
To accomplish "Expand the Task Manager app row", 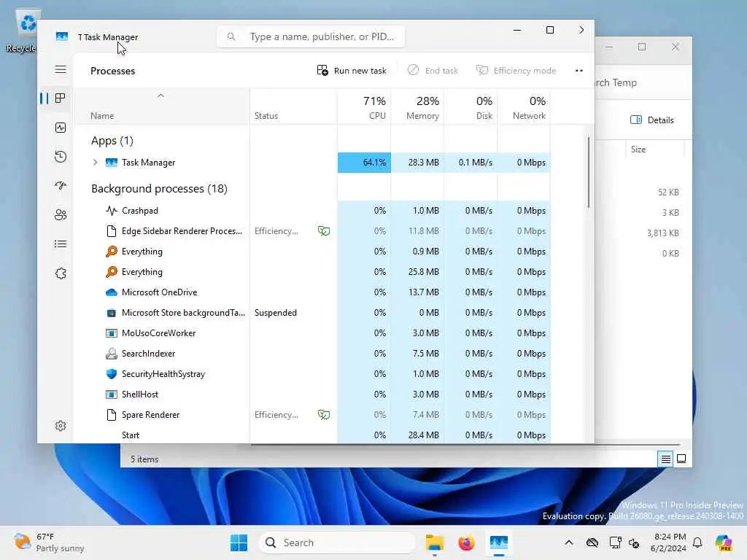I will 95,163.
